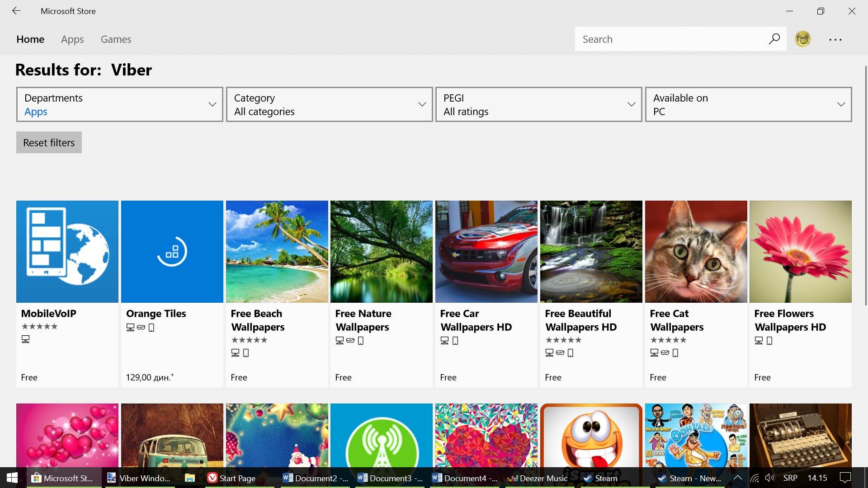Expand the PEGI ratings dropdown
The image size is (868, 488).
tap(538, 104)
